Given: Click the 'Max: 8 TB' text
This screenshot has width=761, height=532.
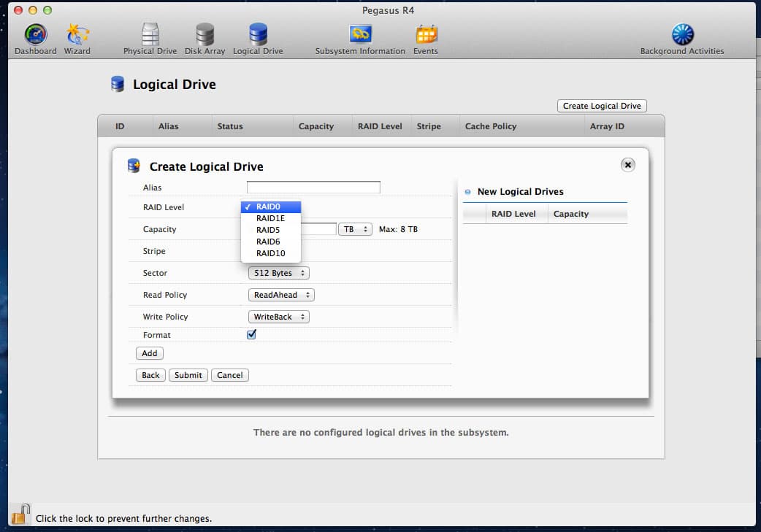Looking at the screenshot, I should tap(398, 229).
